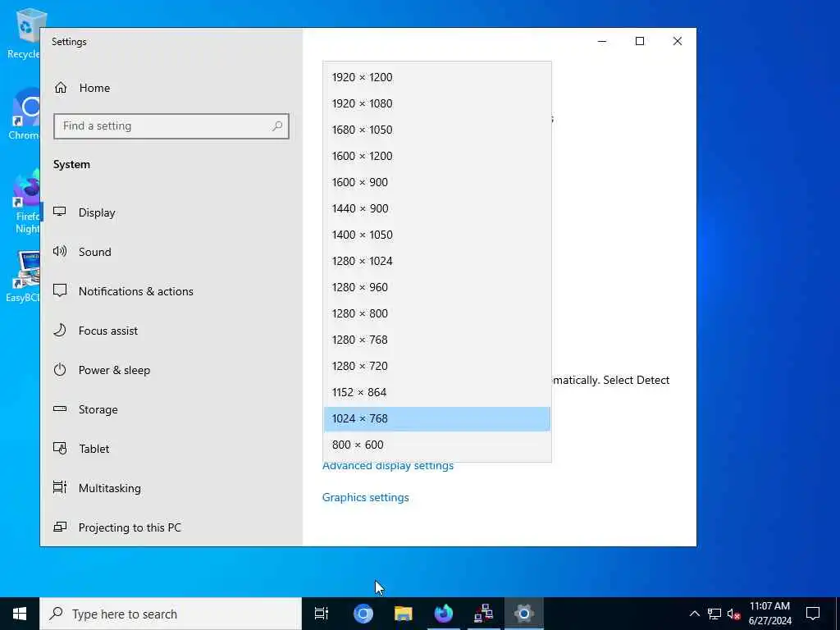This screenshot has width=840, height=630.
Task: Click the Home house icon
Action: click(61, 87)
